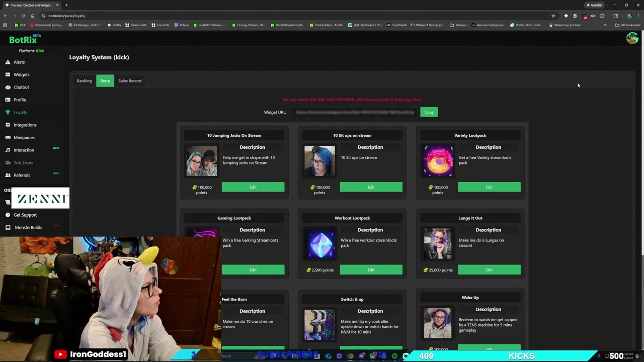
Task: Reload the page in browser toolbar
Action: pyautogui.click(x=23, y=16)
